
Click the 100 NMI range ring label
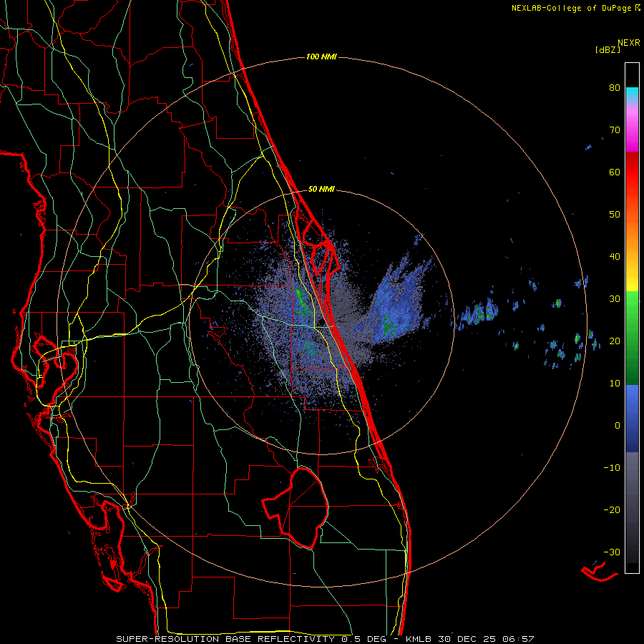click(x=321, y=57)
